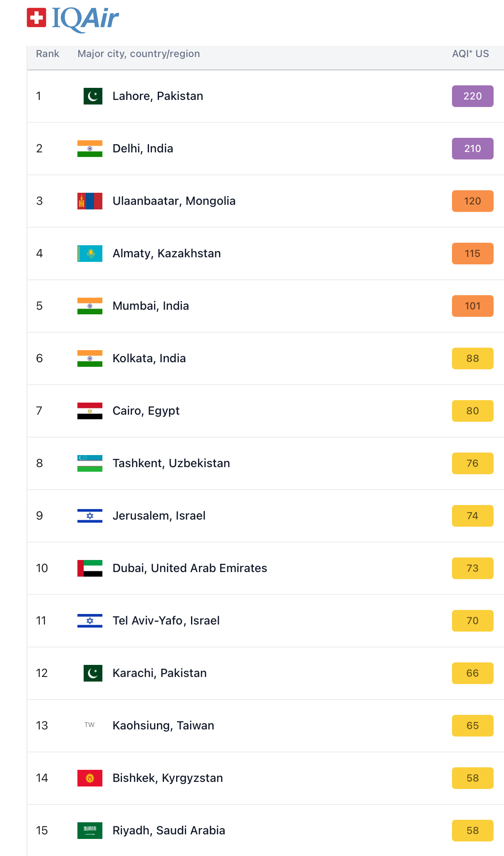Click the Saudi Arabia flag icon
This screenshot has width=504, height=856.
coord(90,831)
